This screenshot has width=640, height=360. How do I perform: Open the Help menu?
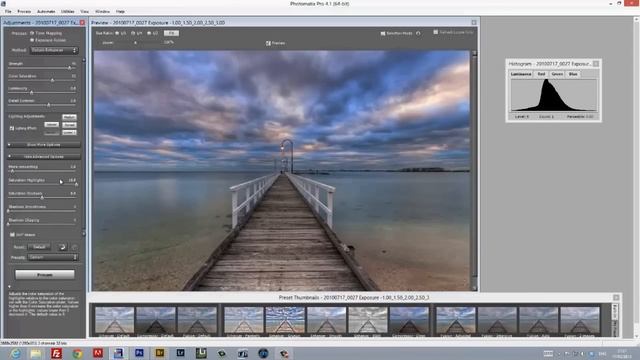(120, 11)
